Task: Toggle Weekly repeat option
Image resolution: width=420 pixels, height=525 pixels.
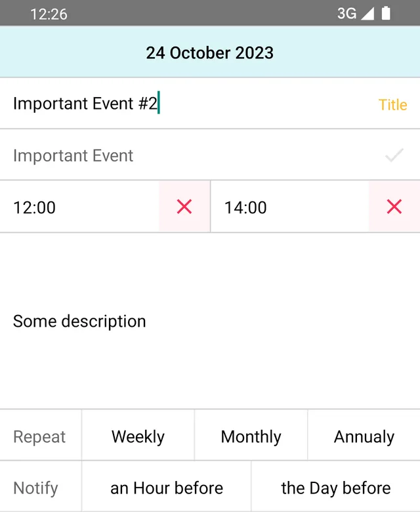Action: click(138, 436)
